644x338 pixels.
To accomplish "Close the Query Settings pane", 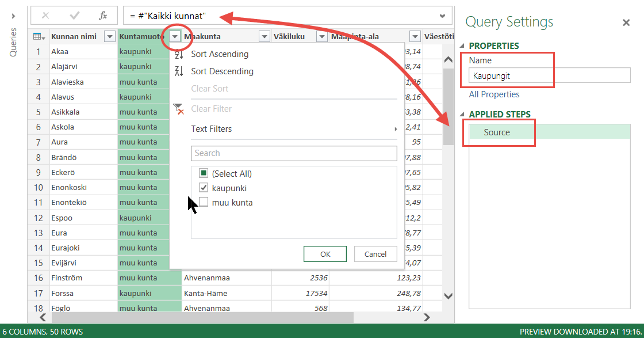I will (x=626, y=22).
